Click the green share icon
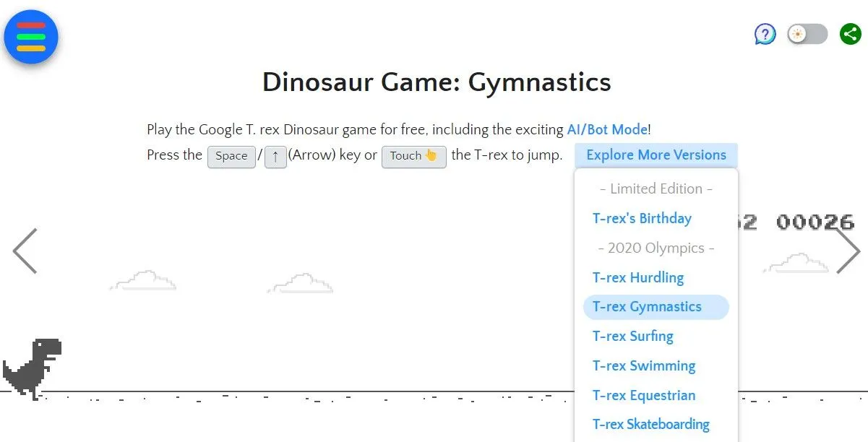Screen dimensions: 868x442 (x=851, y=34)
